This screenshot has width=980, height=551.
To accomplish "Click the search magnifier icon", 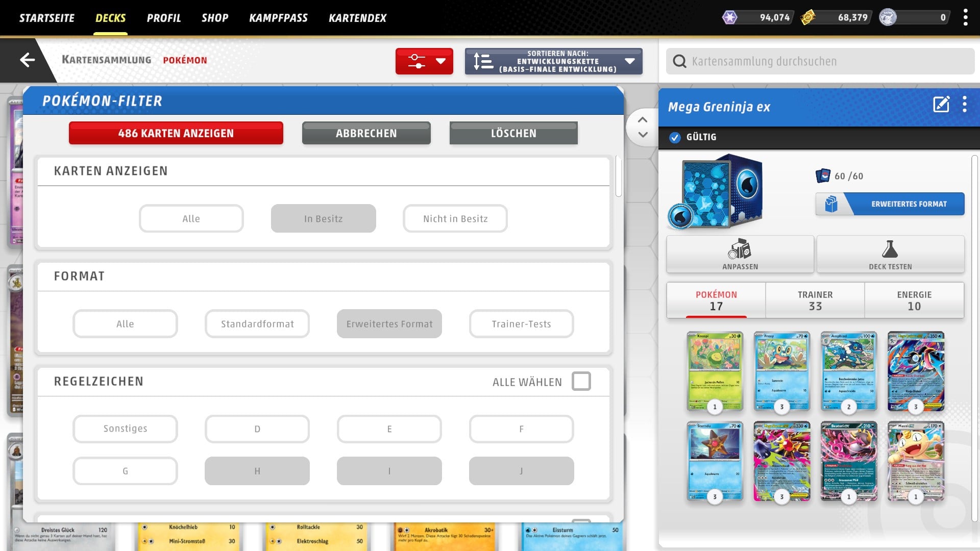I will (x=679, y=61).
